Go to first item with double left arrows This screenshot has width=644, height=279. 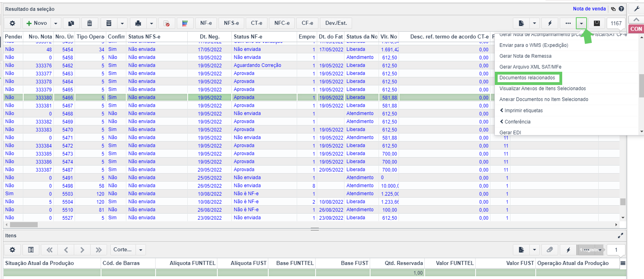click(49, 250)
